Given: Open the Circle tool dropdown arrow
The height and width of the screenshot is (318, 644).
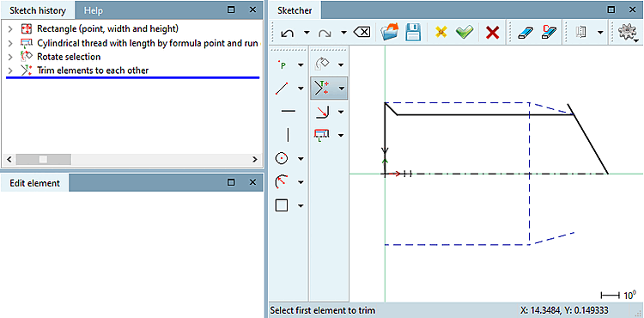Looking at the screenshot, I should [301, 159].
